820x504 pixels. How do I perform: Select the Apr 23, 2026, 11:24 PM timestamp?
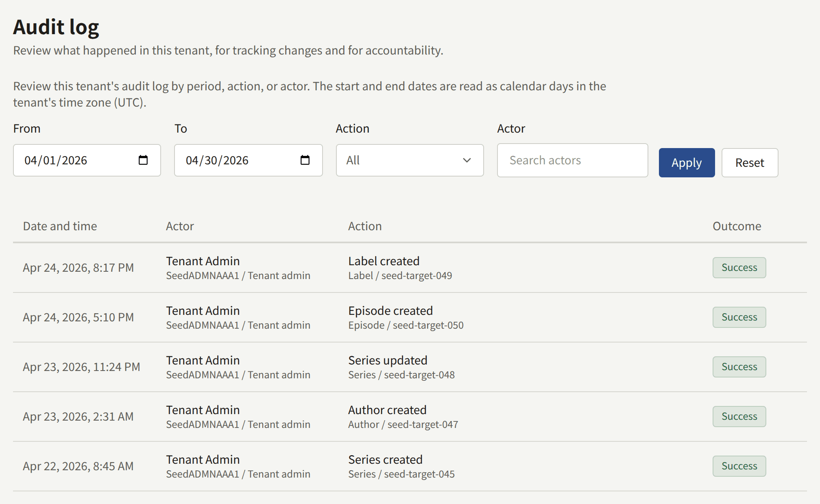[81, 367]
